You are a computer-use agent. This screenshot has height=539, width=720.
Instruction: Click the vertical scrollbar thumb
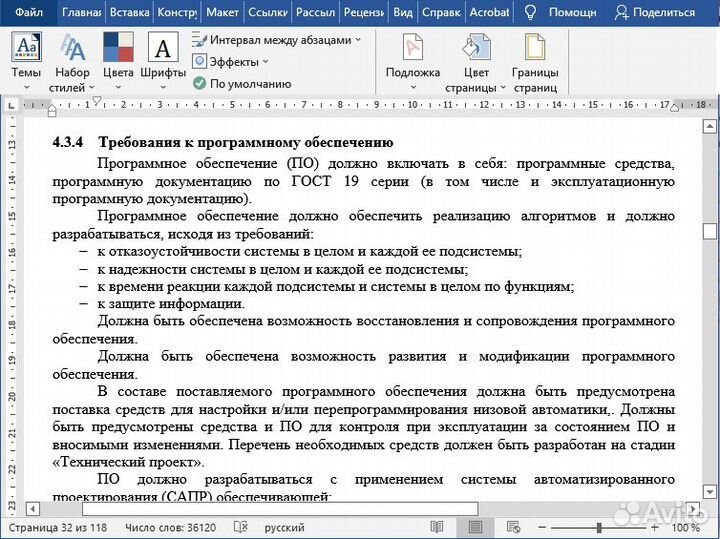point(710,231)
